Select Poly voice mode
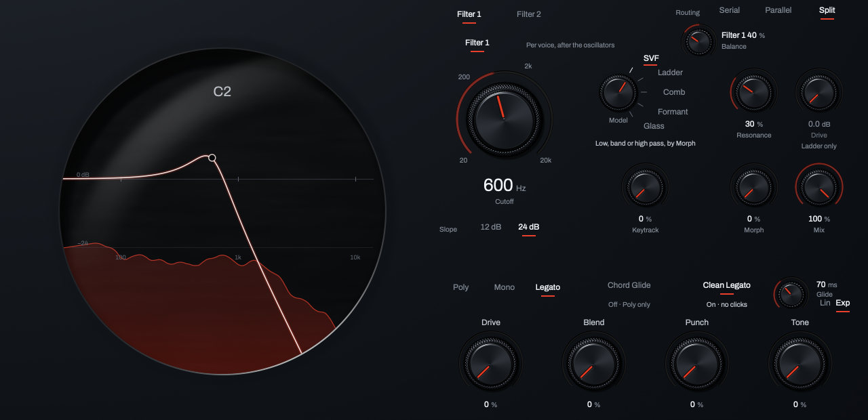 pyautogui.click(x=461, y=287)
